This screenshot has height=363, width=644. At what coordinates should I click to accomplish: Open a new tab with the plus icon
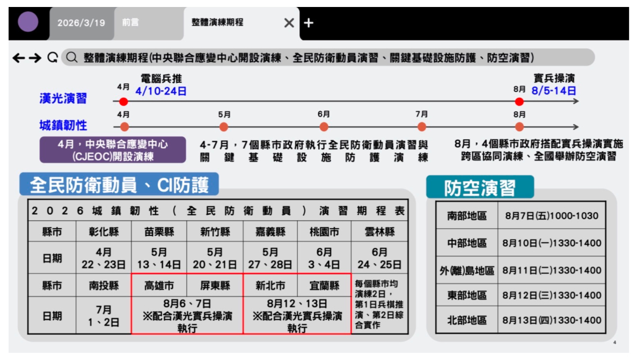[308, 23]
